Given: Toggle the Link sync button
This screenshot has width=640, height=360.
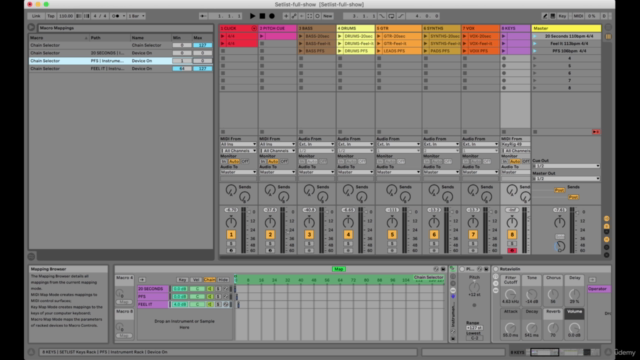Looking at the screenshot, I should click(x=36, y=16).
